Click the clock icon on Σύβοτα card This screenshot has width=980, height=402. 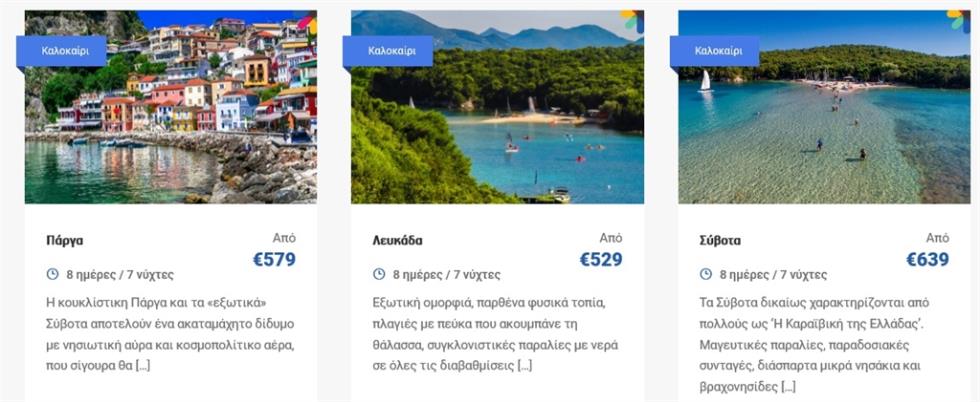(706, 274)
